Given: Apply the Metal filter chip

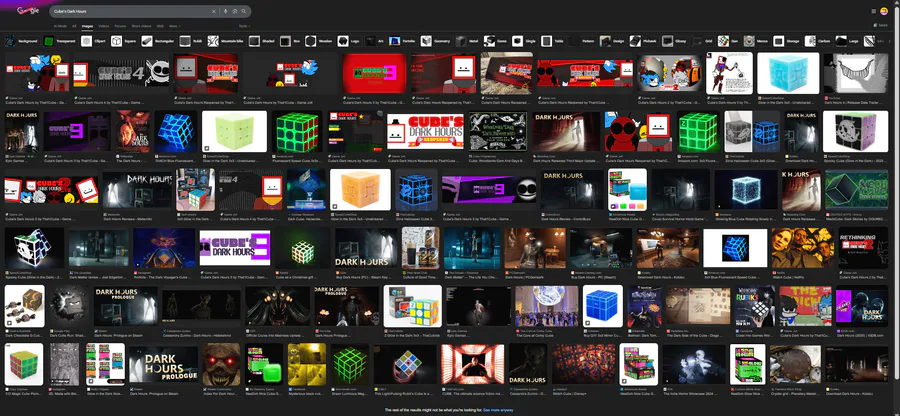Looking at the screenshot, I should click(x=467, y=41).
